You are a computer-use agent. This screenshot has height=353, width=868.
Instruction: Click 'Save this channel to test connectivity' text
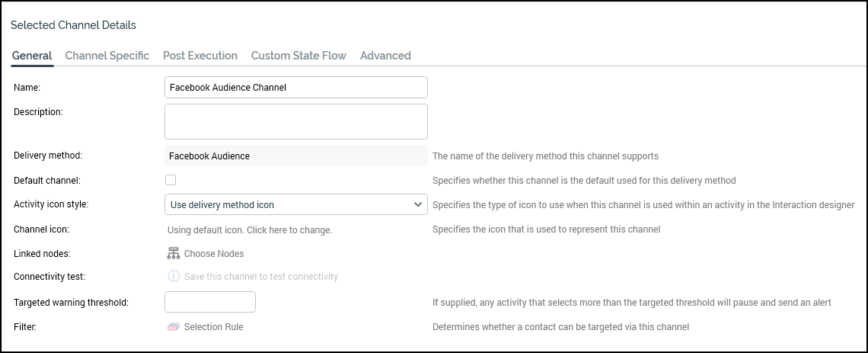tap(261, 277)
